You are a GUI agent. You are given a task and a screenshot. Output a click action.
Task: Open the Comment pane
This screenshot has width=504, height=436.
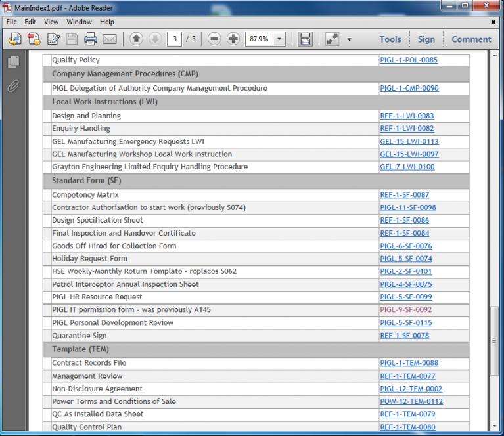coord(472,39)
